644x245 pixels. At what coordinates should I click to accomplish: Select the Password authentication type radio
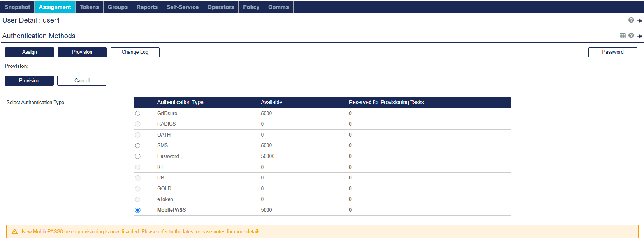point(137,156)
